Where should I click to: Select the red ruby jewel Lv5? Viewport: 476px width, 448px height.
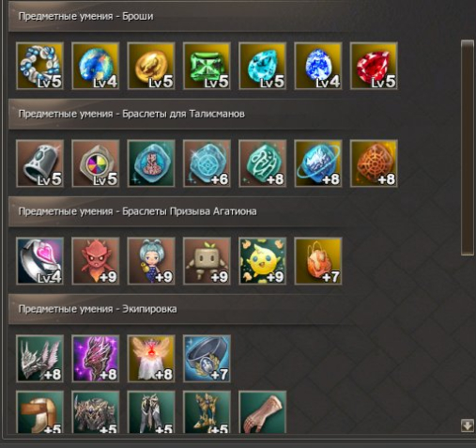tap(374, 66)
